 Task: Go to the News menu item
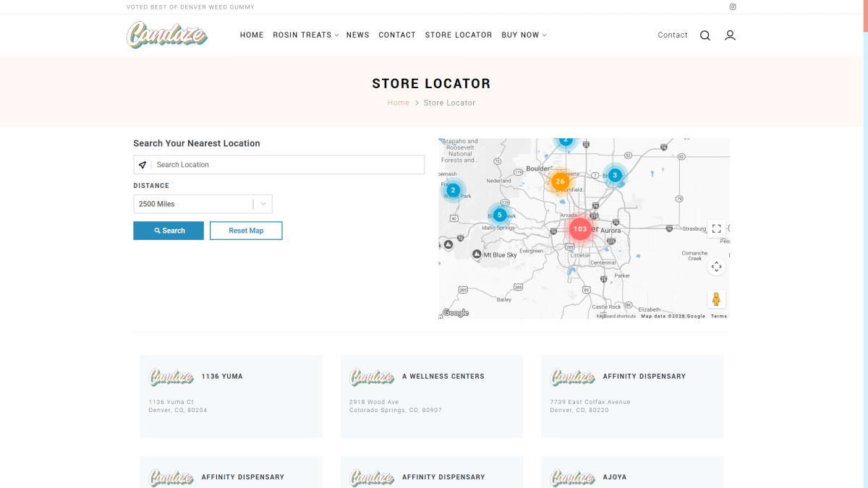pyautogui.click(x=357, y=35)
